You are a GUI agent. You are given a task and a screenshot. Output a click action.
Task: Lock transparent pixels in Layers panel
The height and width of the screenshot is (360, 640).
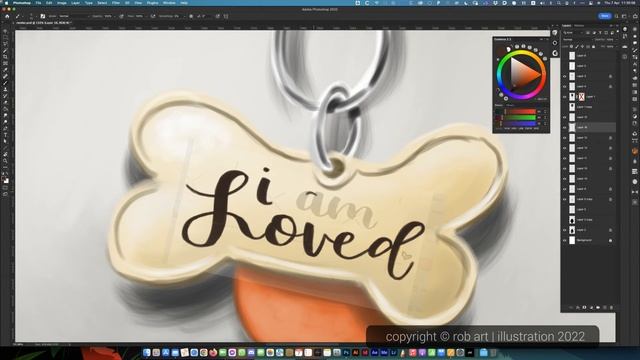tap(572, 47)
